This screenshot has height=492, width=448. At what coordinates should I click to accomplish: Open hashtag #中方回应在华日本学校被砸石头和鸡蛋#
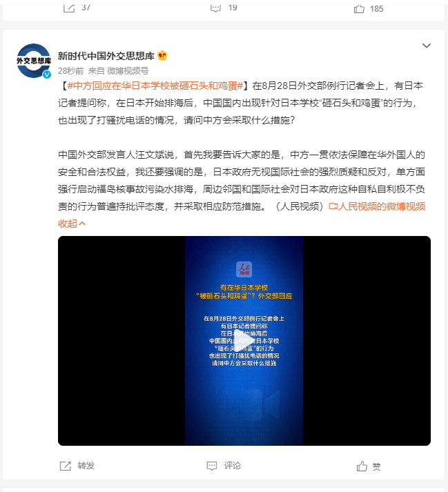(155, 86)
